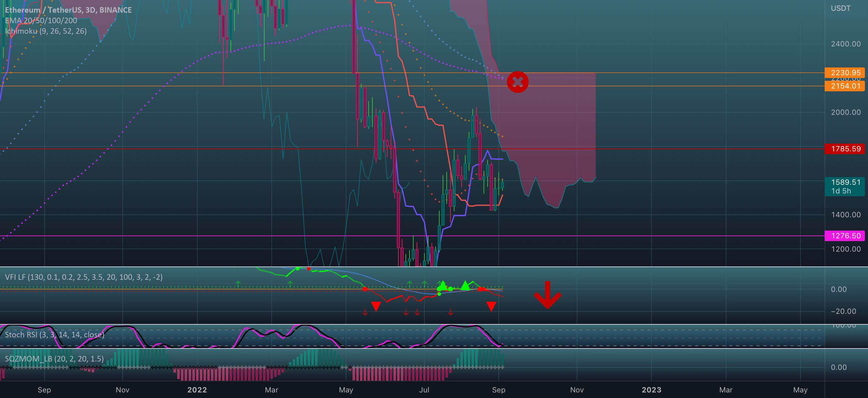
Task: Click the Jul label on time axis
Action: pos(424,390)
